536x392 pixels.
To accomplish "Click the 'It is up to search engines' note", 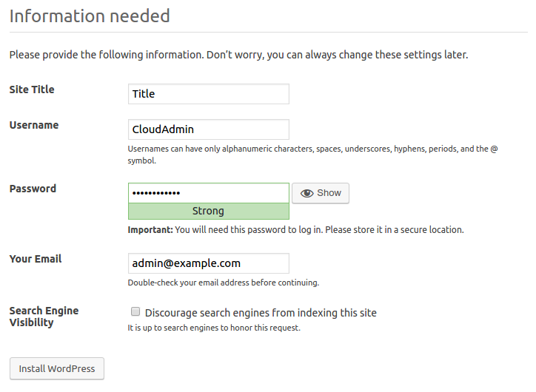I will coord(214,328).
